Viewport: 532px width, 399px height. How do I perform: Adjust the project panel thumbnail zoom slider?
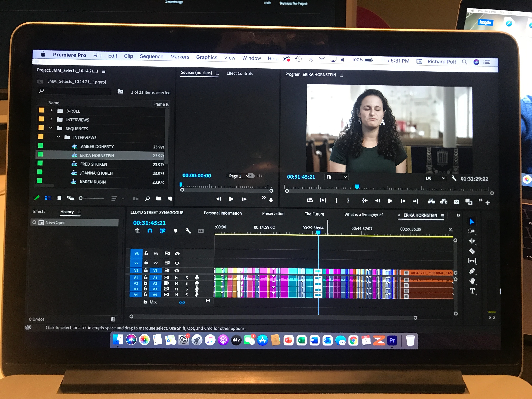(81, 198)
